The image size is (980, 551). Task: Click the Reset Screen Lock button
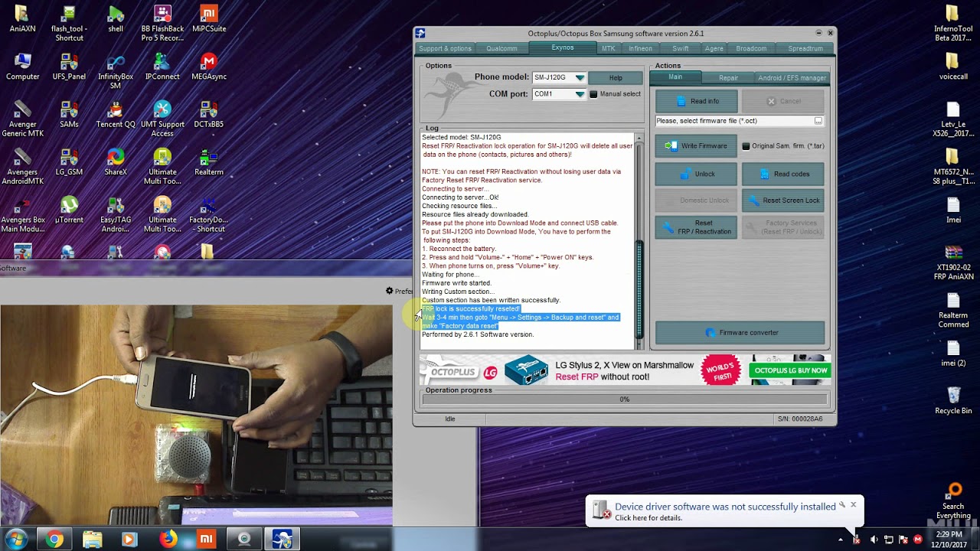click(x=782, y=201)
